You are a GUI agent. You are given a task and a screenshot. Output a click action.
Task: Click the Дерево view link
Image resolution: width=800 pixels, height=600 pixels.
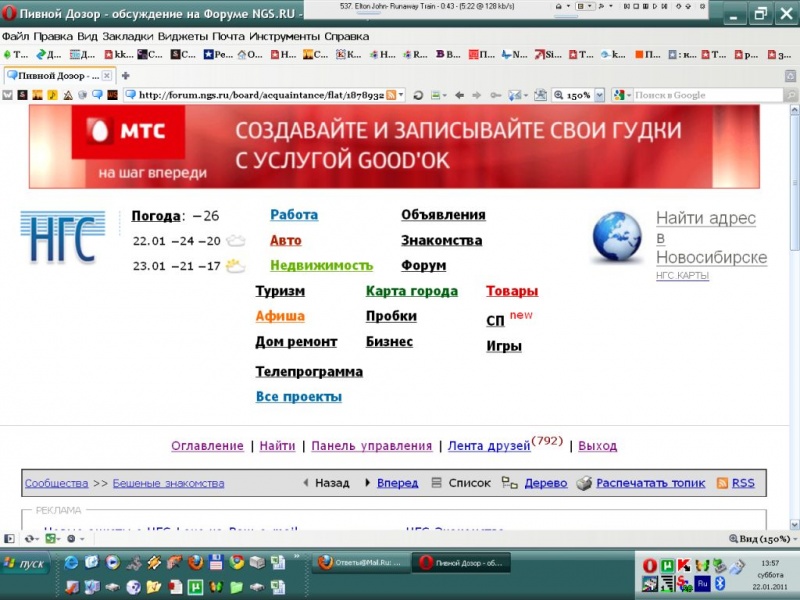[x=546, y=483]
